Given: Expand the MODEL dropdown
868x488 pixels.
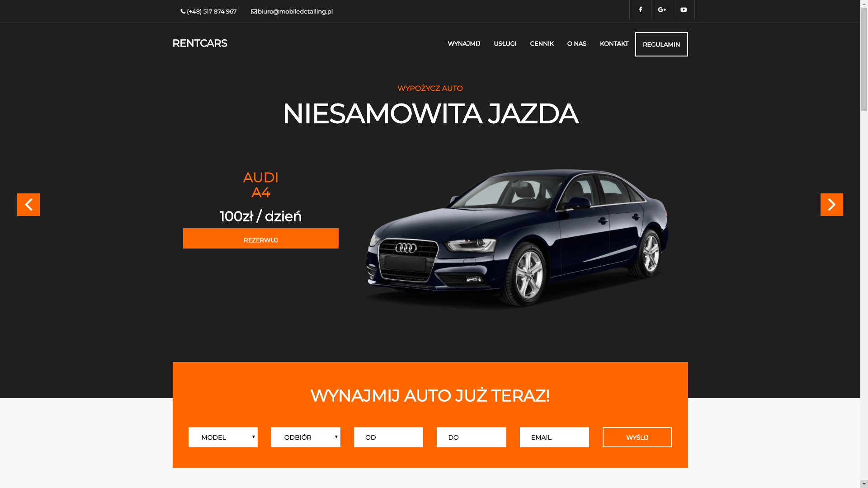Looking at the screenshot, I should tap(223, 437).
